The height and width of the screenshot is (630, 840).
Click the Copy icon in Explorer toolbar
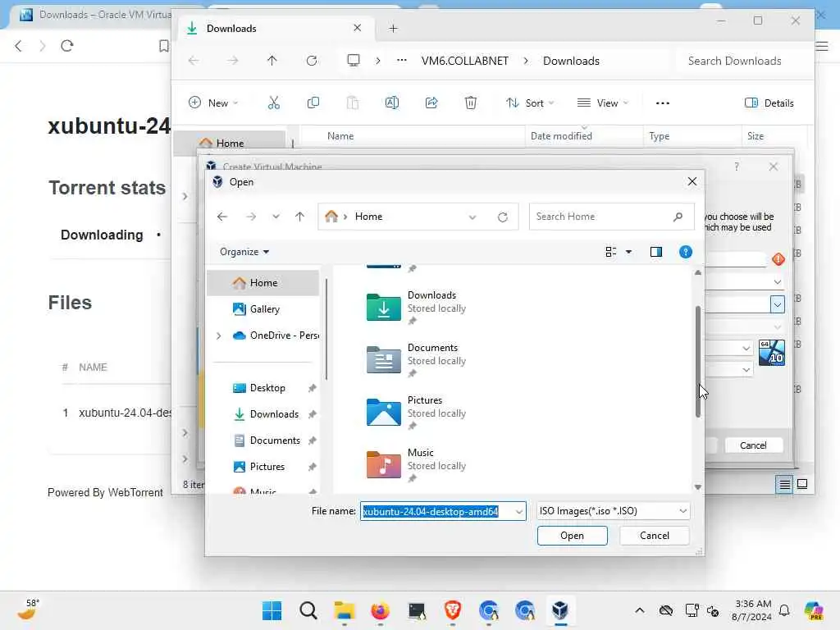(313, 103)
